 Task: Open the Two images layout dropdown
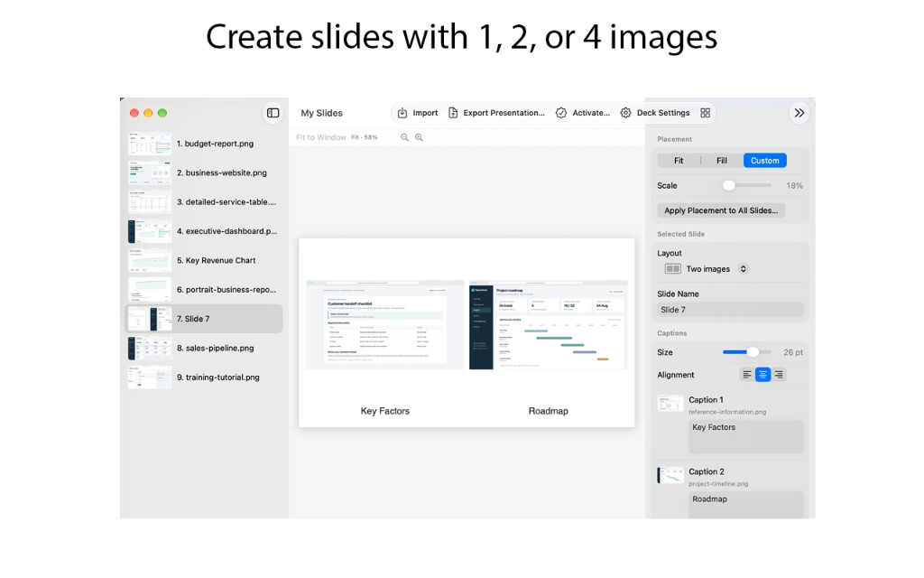pos(707,269)
